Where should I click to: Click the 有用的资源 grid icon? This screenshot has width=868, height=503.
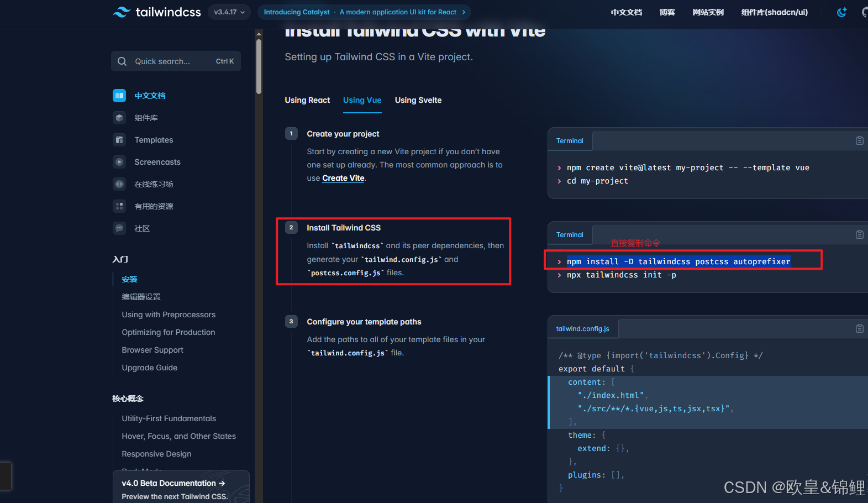119,206
